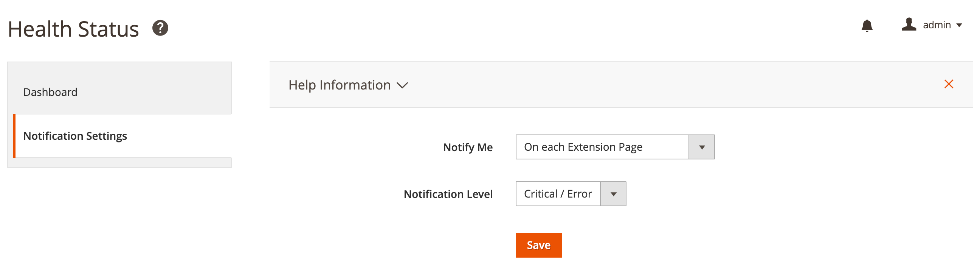This screenshot has height=275, width=980.
Task: Go to the Dashboard tab
Action: tap(50, 92)
